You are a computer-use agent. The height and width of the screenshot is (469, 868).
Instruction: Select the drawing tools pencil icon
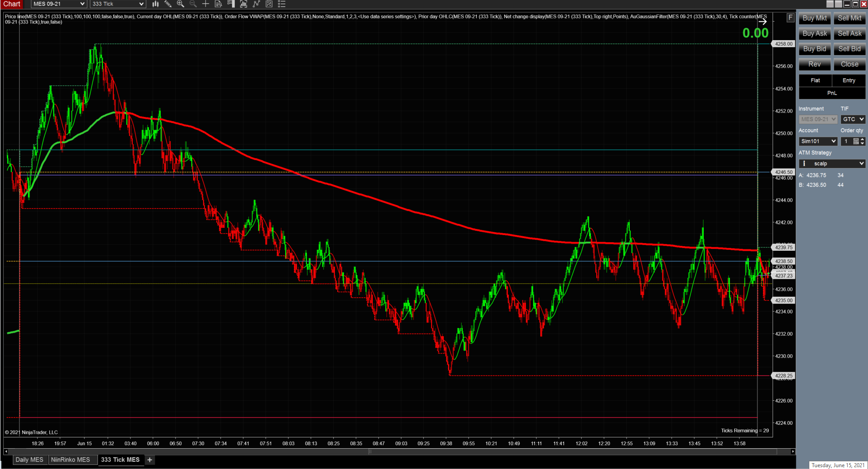pyautogui.click(x=168, y=4)
